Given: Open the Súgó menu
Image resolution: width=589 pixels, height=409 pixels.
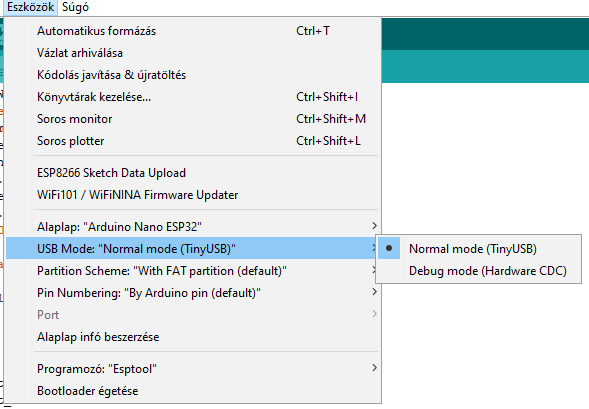Looking at the screenshot, I should pos(75,7).
